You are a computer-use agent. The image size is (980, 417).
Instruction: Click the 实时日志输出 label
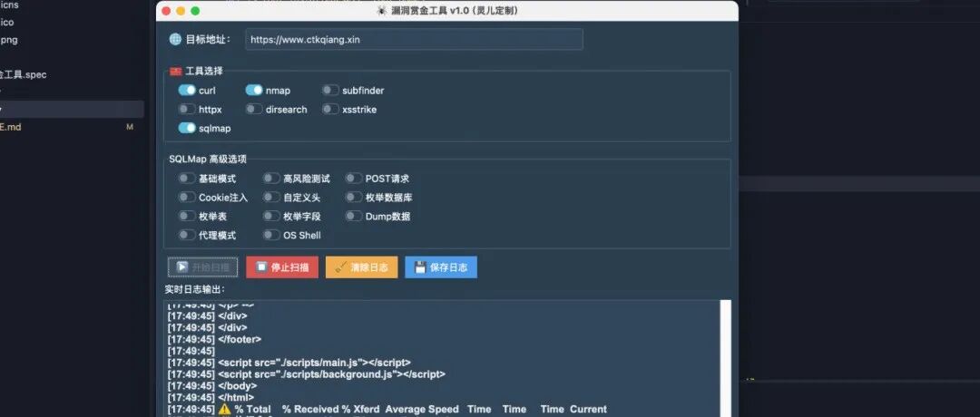(195, 290)
